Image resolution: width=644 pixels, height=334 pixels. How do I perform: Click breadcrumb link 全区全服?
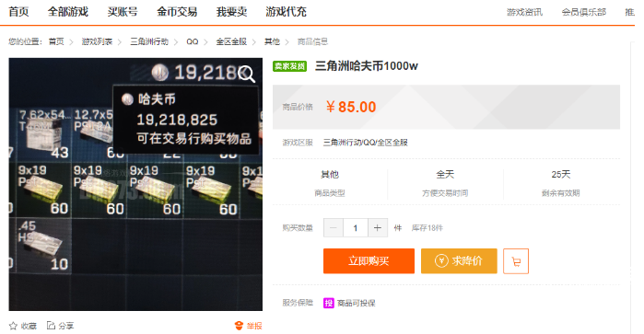tap(231, 41)
